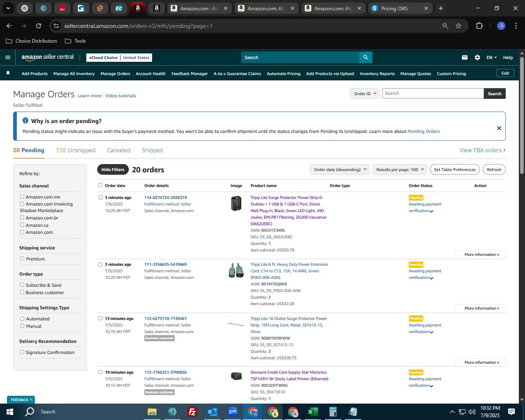
Task: Open the Seller Central messages envelope icon
Action: click(465, 57)
